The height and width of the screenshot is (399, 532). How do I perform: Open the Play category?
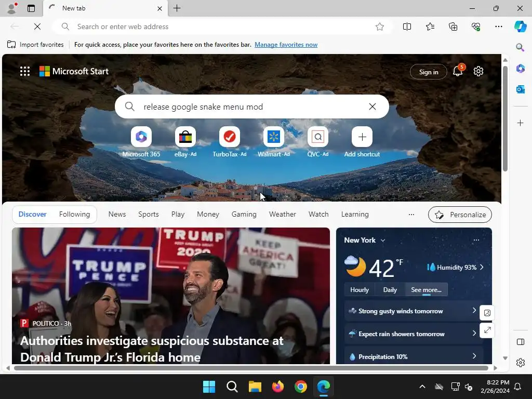pyautogui.click(x=178, y=215)
